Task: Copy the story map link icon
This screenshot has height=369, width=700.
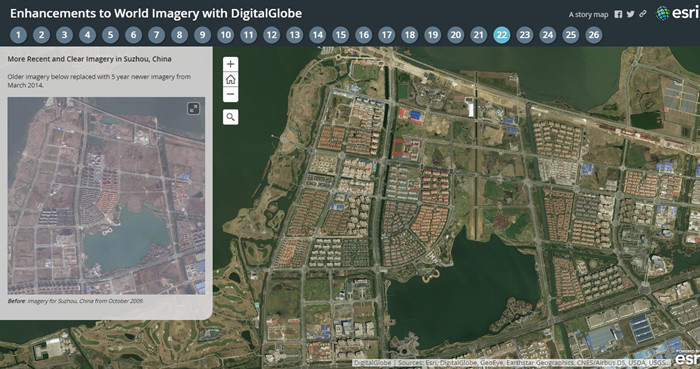Action: 642,14
